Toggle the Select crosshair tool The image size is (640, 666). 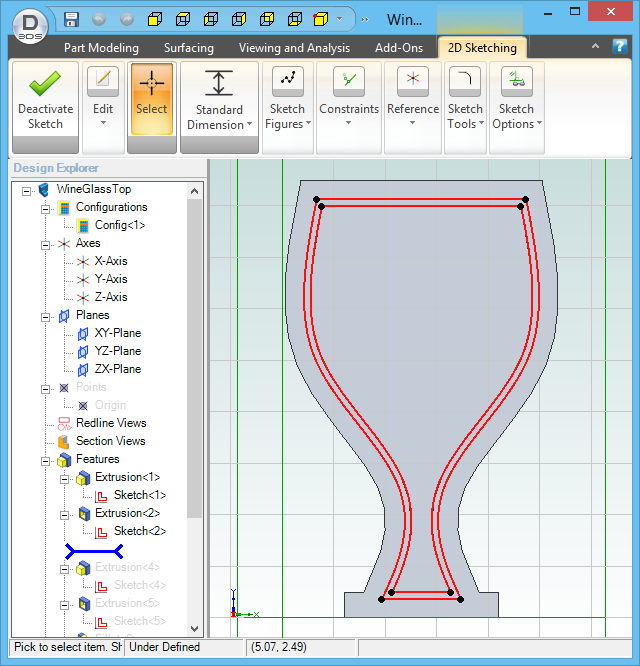(152, 99)
